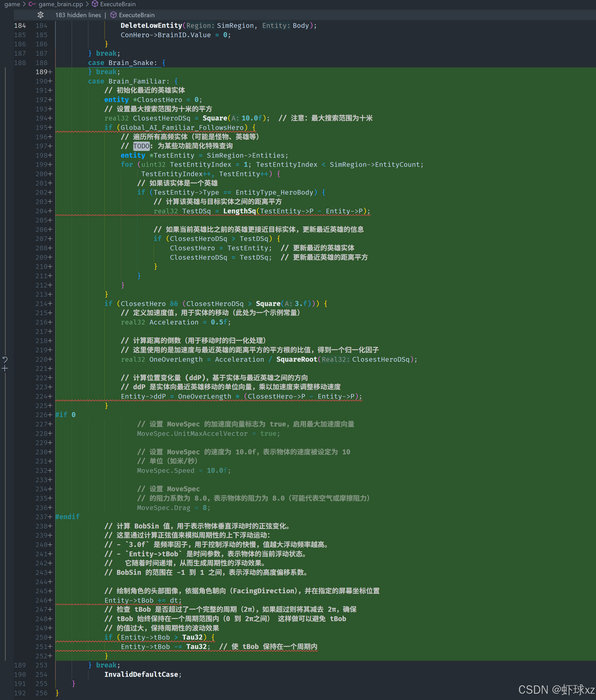Click the C++ file icon in breadcrumb
Screen dimensions: 596x700
[32, 4]
